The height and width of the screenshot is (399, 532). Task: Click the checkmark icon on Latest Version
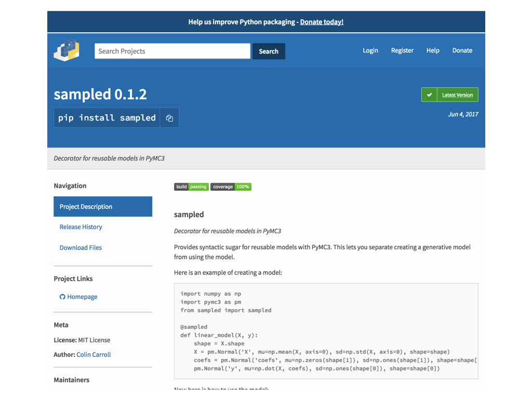click(429, 95)
